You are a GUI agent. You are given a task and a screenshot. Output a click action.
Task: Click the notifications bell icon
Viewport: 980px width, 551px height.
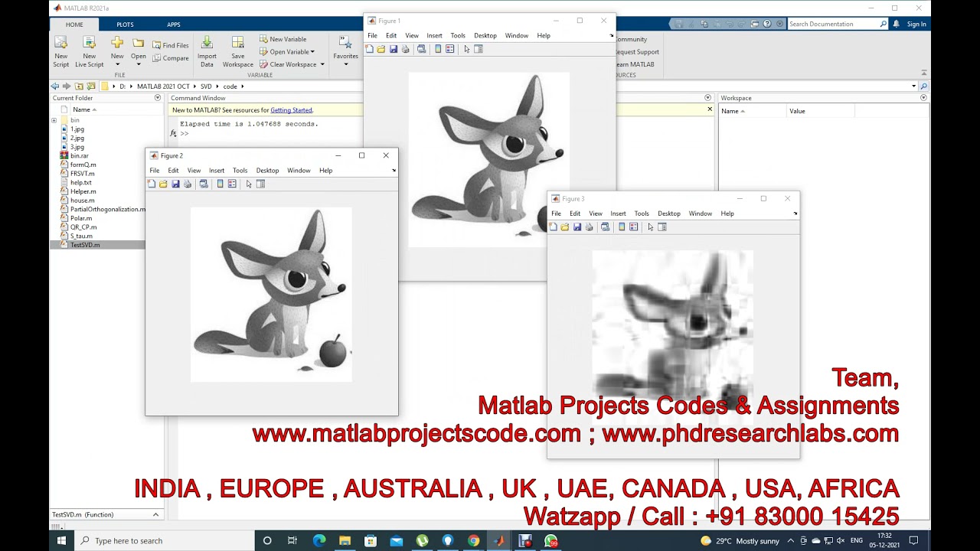897,24
